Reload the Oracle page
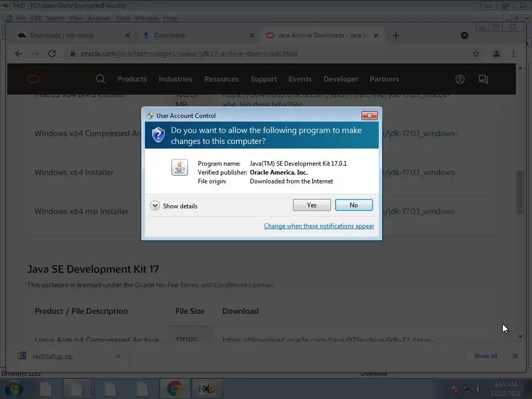532x399 pixels. click(51, 54)
